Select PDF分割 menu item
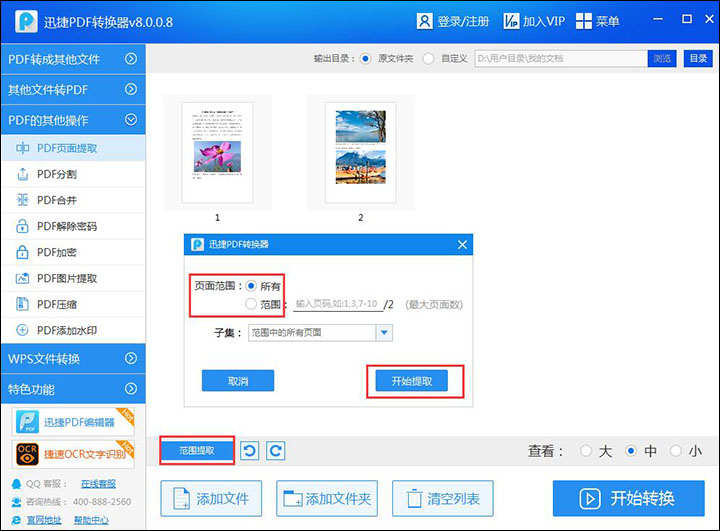 (73, 174)
